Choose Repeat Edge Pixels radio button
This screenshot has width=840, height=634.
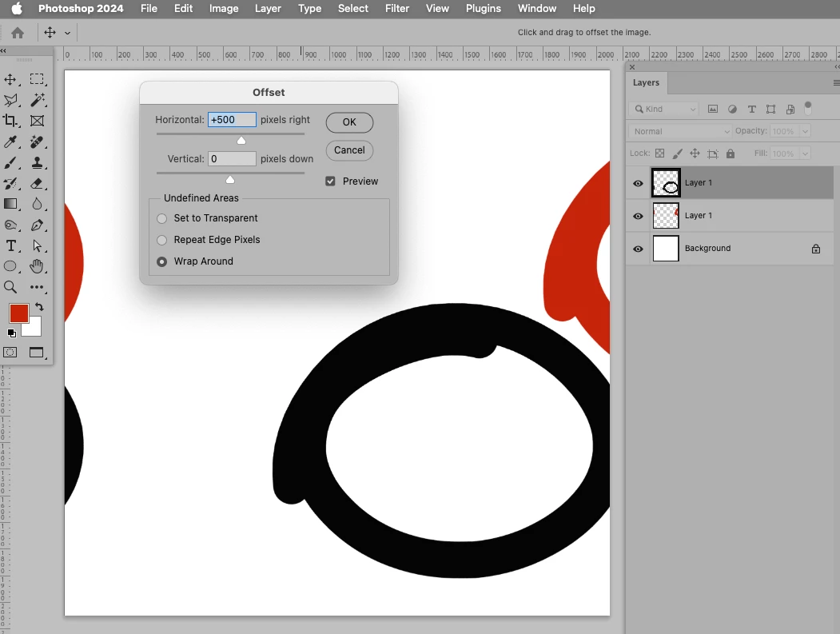point(161,240)
